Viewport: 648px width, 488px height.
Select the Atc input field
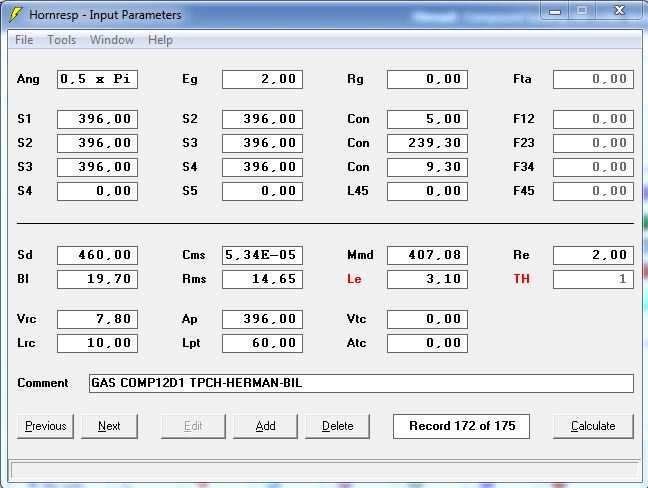tap(427, 343)
